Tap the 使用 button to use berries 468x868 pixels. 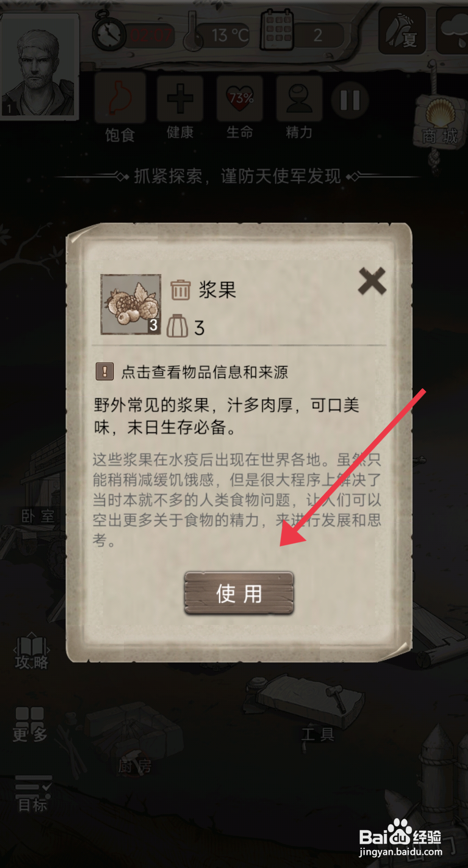tap(239, 593)
